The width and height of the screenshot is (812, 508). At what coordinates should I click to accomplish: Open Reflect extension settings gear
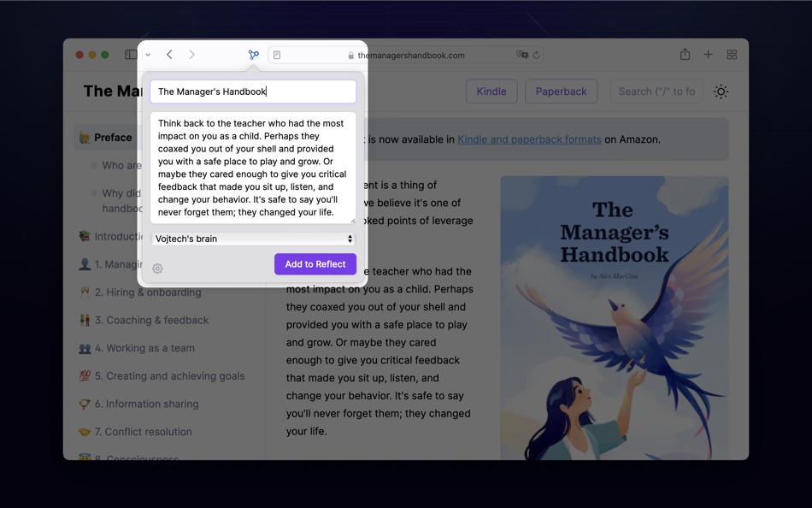[x=157, y=269]
